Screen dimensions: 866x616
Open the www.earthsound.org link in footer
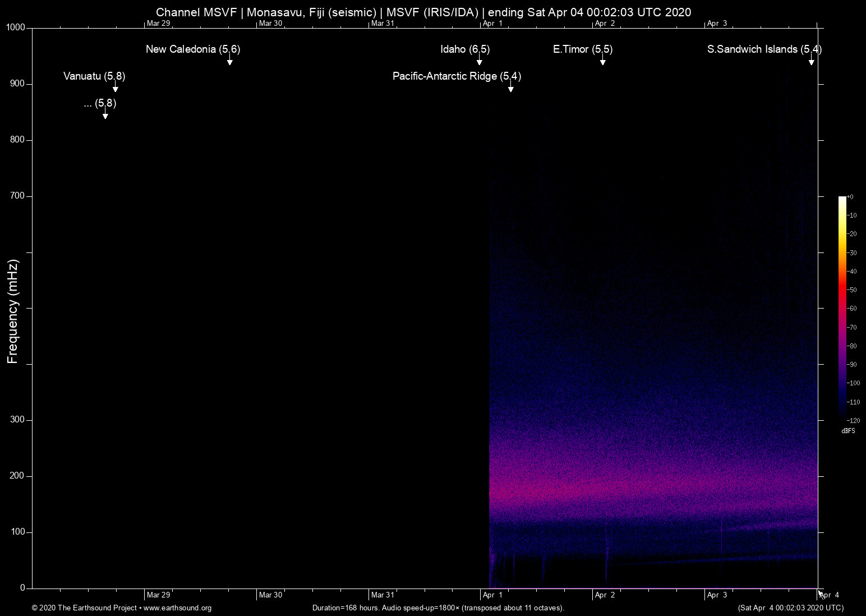tap(177, 608)
